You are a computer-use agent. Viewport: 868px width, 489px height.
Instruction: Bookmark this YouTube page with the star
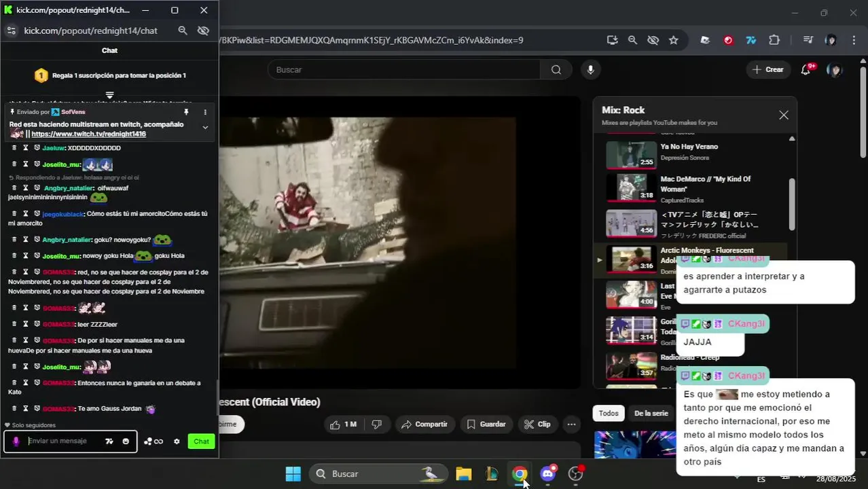coord(674,40)
